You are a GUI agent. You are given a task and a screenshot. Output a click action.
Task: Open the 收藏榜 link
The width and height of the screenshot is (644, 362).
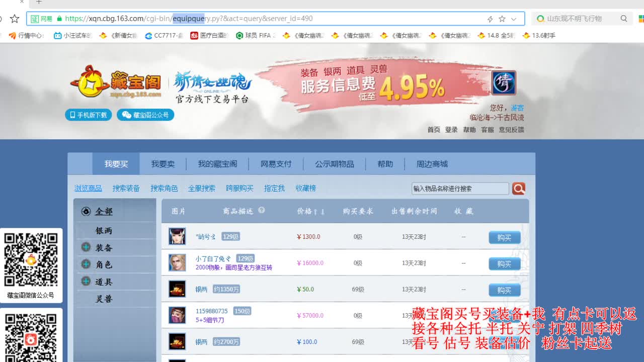(x=306, y=188)
